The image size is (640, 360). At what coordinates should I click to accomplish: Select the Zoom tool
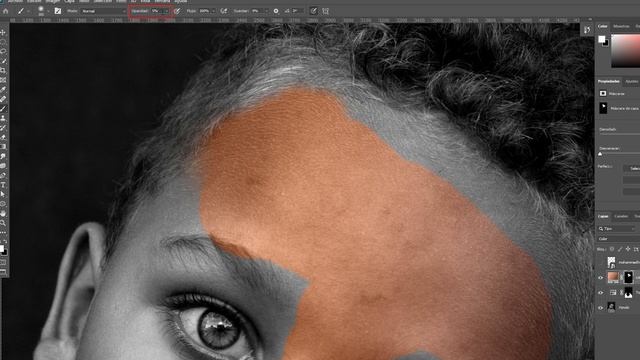coord(3,223)
